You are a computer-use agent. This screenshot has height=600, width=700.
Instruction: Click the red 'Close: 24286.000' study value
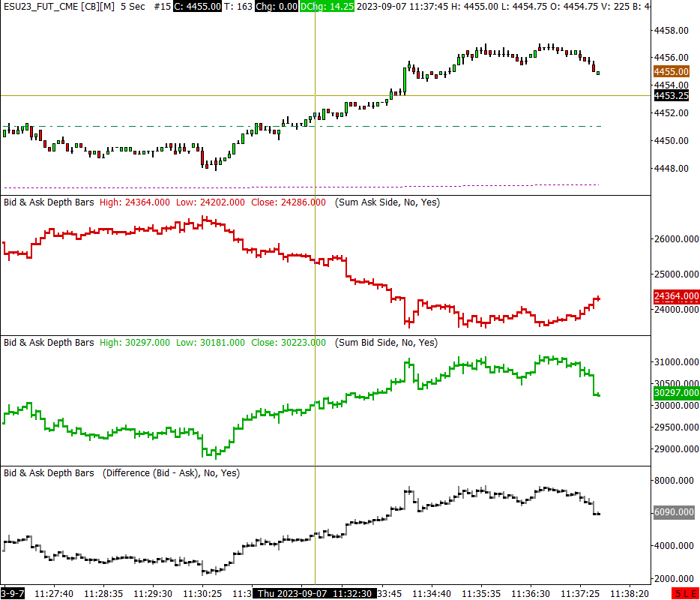point(289,202)
